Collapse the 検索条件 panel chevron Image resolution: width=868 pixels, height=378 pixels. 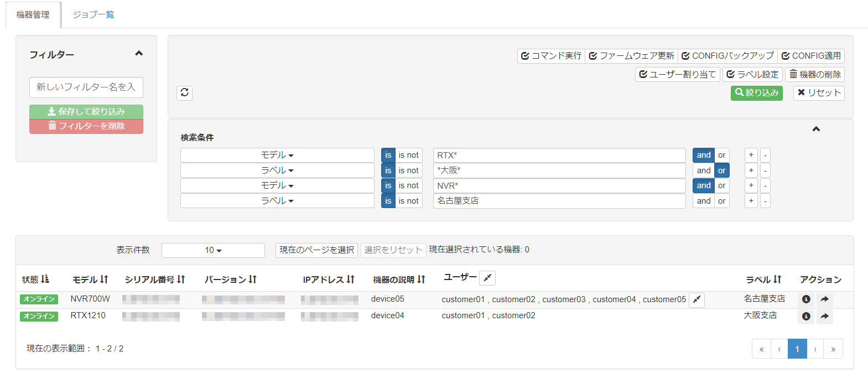[816, 129]
